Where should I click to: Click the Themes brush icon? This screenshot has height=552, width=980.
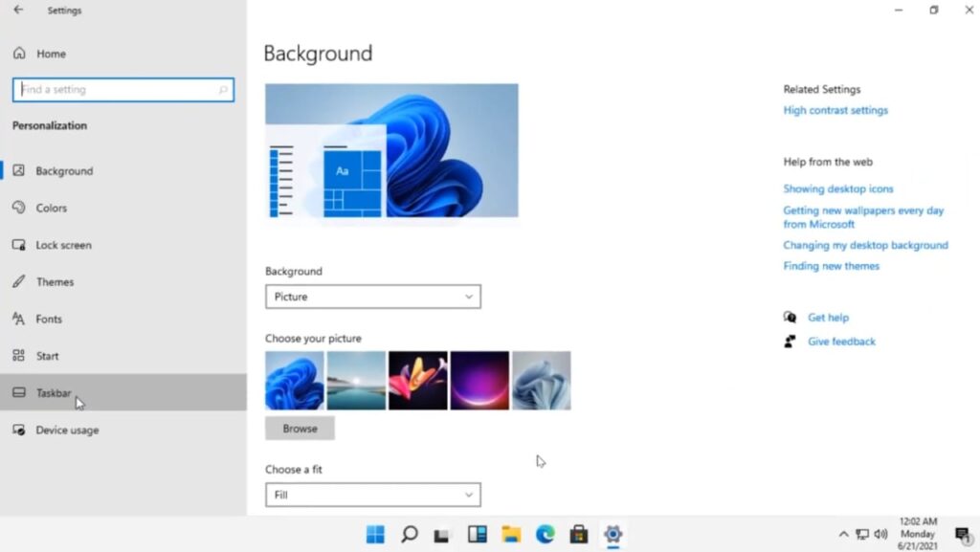pyautogui.click(x=19, y=281)
